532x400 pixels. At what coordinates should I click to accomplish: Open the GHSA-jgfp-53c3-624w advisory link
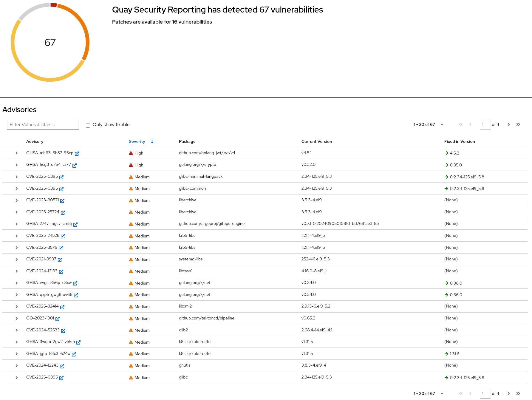click(48, 353)
